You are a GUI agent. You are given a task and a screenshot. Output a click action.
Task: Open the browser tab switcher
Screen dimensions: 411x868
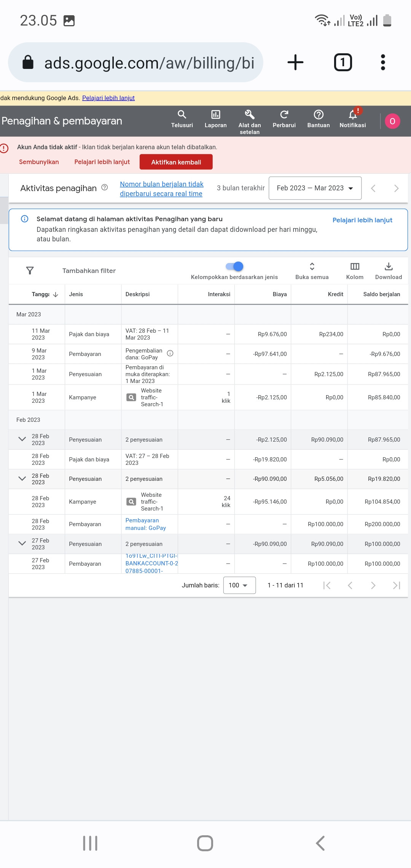tap(343, 62)
